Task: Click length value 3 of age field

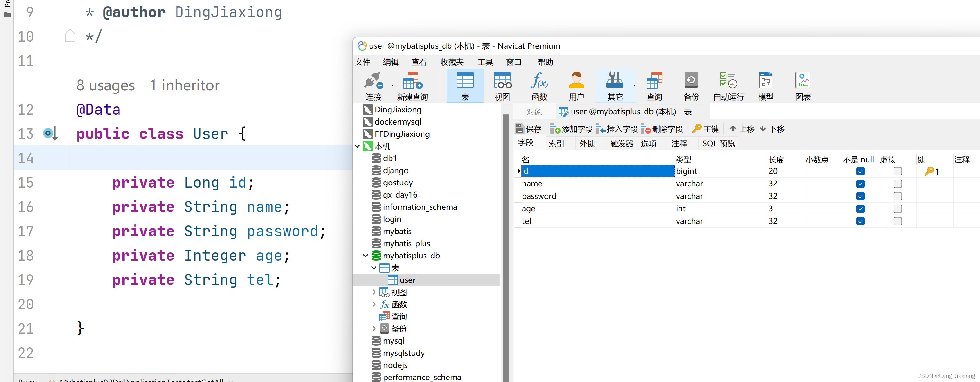Action: pyautogui.click(x=770, y=209)
